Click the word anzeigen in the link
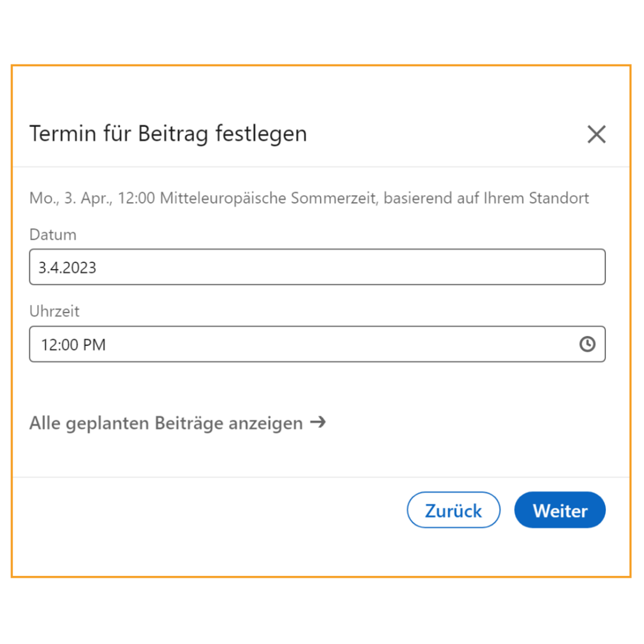Screen dimensions: 644x644 point(266,424)
